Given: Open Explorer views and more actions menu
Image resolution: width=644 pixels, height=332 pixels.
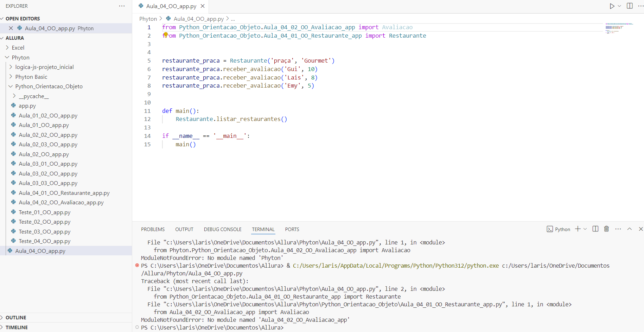Looking at the screenshot, I should click(x=122, y=6).
